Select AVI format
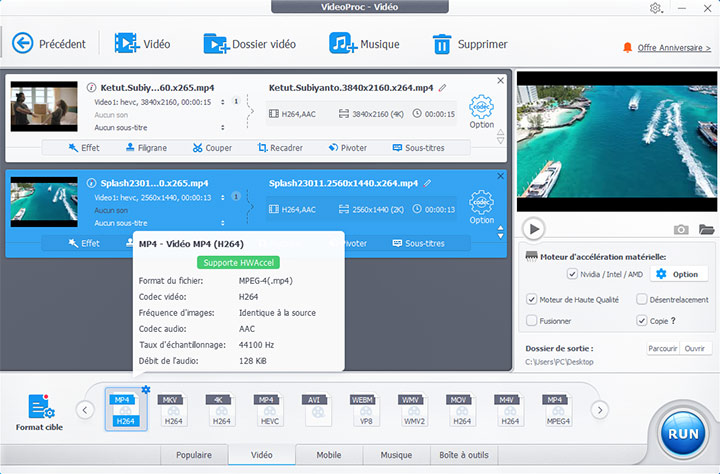 pyautogui.click(x=317, y=410)
